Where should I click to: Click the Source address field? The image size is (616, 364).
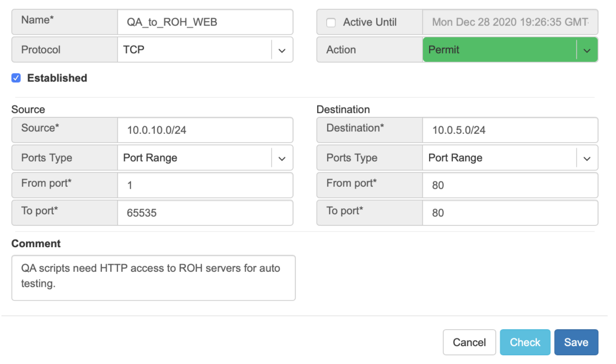point(205,130)
